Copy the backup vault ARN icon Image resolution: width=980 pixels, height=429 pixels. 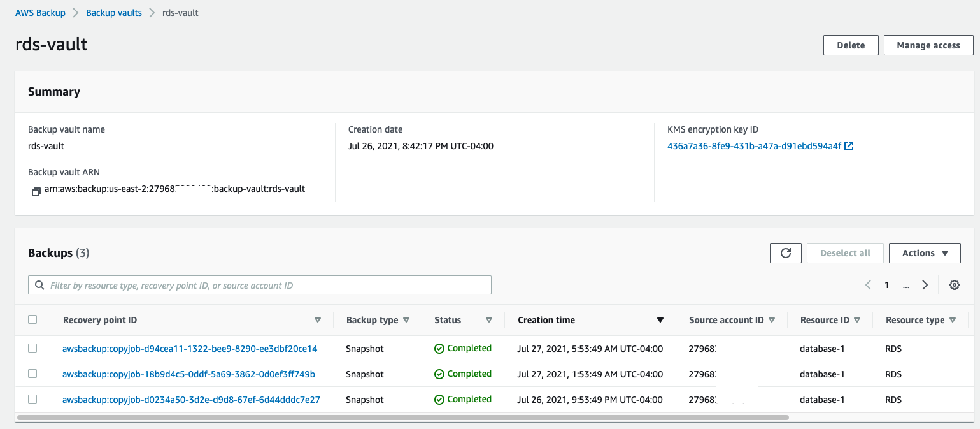click(36, 191)
